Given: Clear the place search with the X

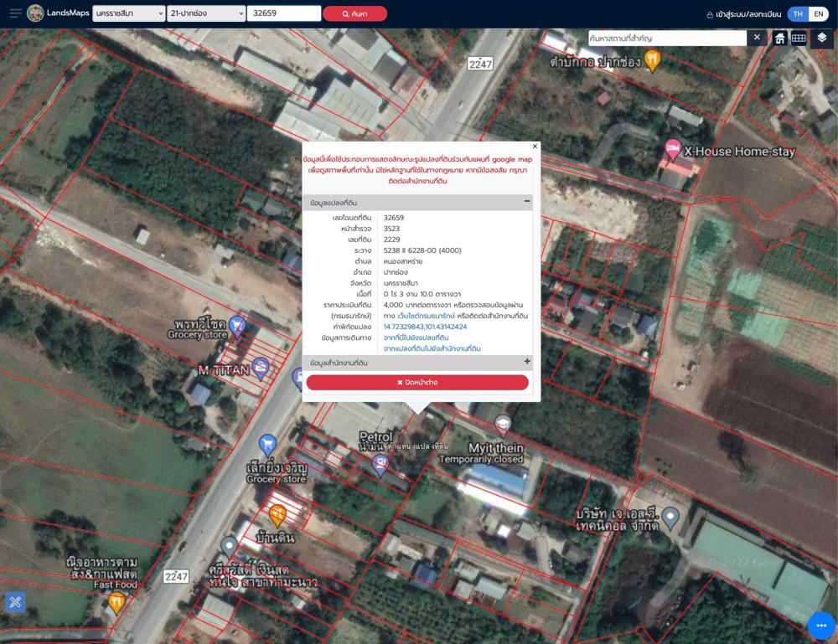Looking at the screenshot, I should 757,38.
